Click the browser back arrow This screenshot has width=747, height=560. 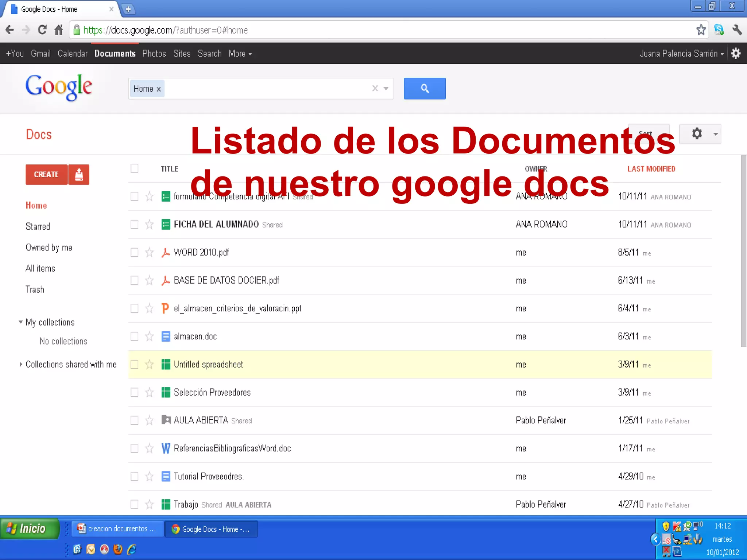tap(10, 30)
